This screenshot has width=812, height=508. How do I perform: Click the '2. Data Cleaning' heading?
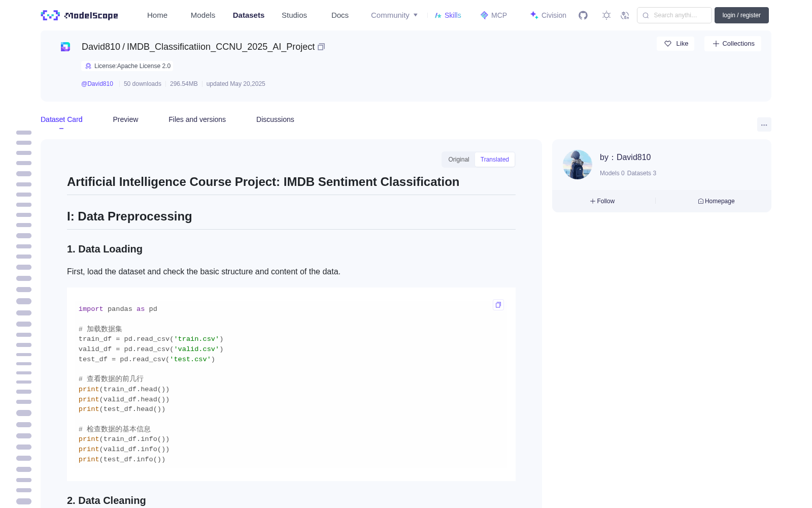click(x=106, y=500)
